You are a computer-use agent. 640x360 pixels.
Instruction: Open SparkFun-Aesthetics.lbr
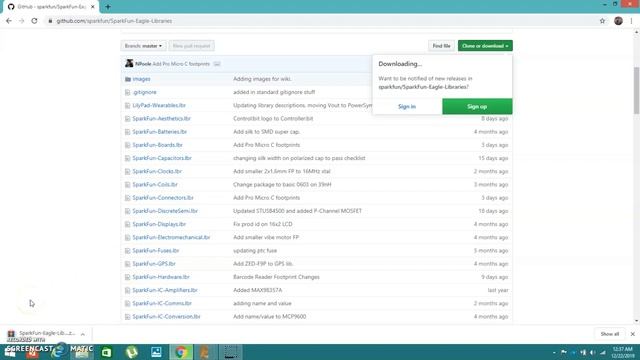click(161, 118)
